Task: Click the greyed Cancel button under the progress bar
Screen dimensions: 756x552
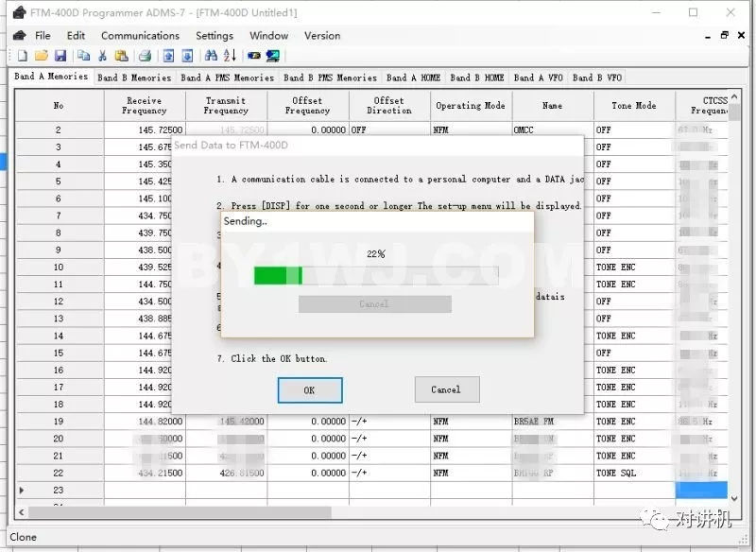Action: (x=374, y=304)
